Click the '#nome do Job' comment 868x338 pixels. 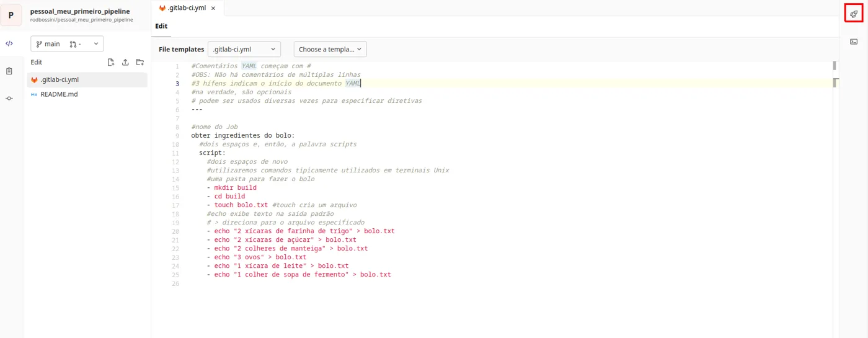coord(215,127)
